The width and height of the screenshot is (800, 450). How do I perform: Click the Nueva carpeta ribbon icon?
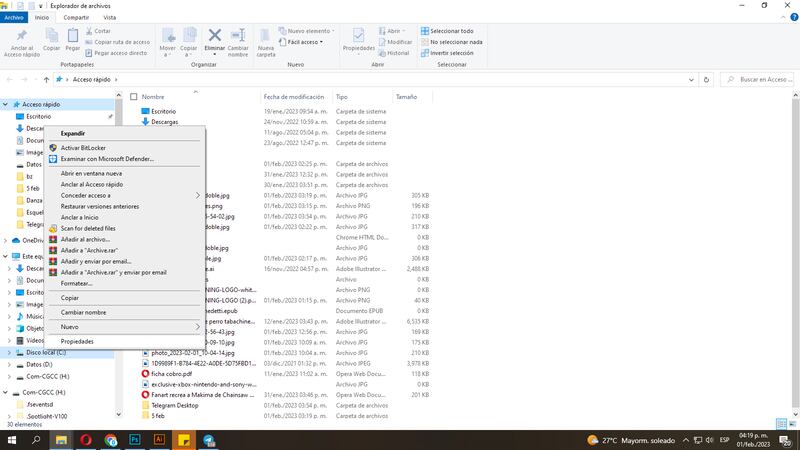click(x=265, y=42)
